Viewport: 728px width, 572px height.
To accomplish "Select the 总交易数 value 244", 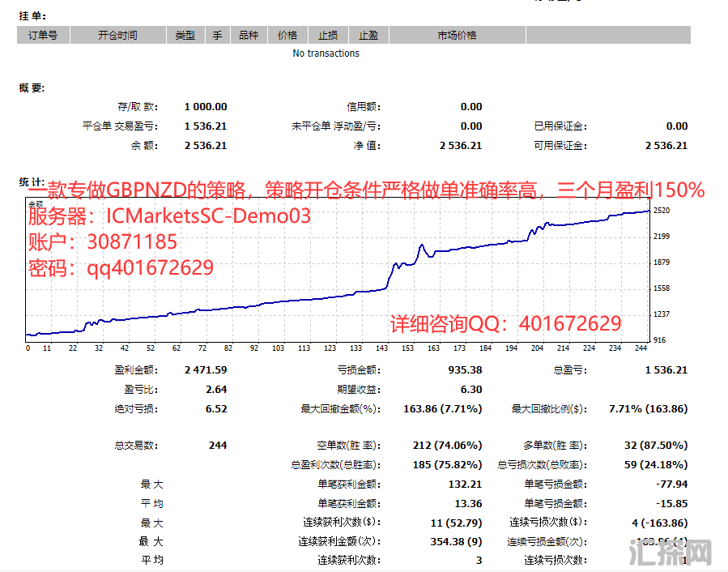I will [x=218, y=445].
